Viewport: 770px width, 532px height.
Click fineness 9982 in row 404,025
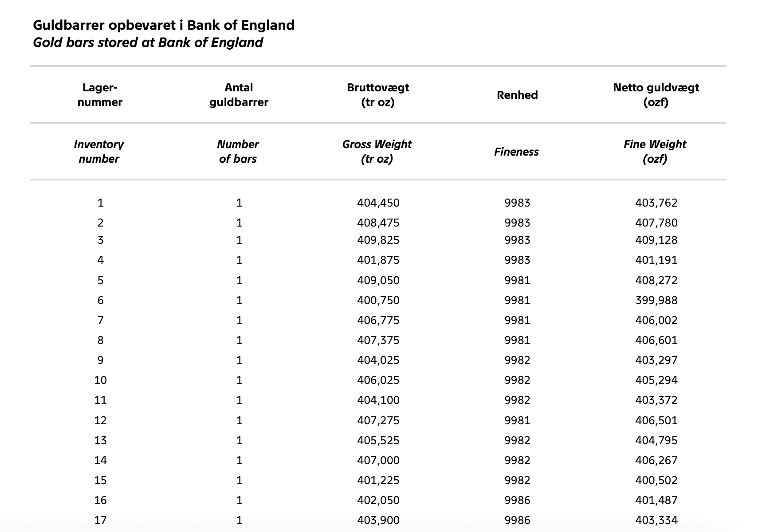pyautogui.click(x=517, y=360)
